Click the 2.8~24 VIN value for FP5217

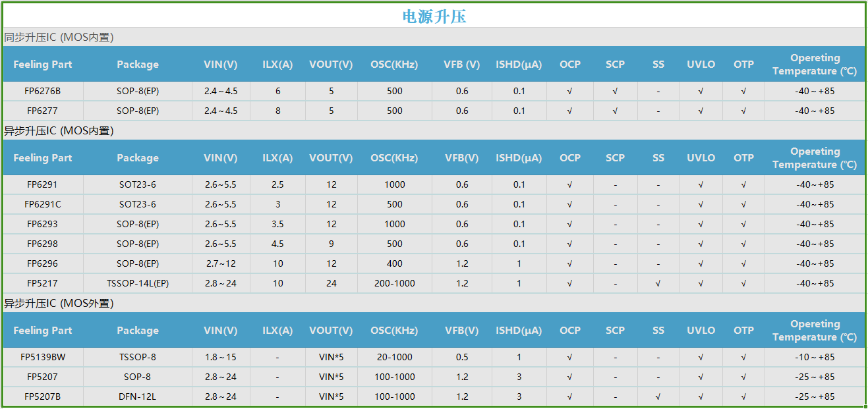coord(221,283)
